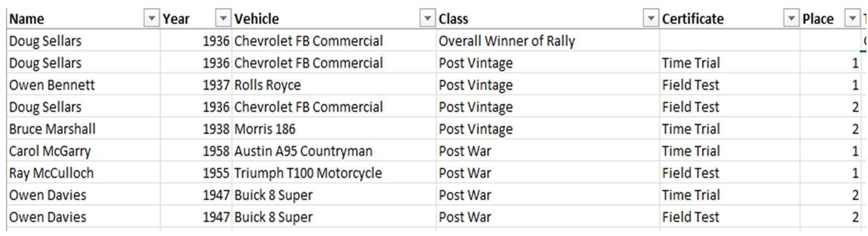Image resolution: width=868 pixels, height=236 pixels.
Task: Open the Year column filter dropdown
Action: coord(222,19)
